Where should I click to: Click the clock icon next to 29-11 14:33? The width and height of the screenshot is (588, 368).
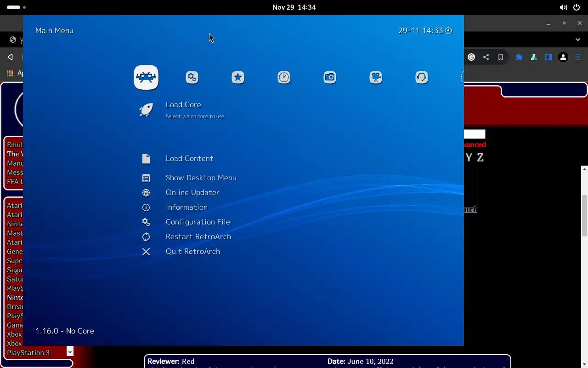pyautogui.click(x=449, y=31)
